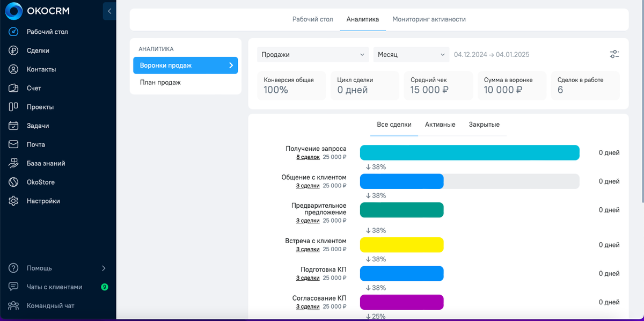Click the OkoStore icon in sidebar

click(x=14, y=182)
